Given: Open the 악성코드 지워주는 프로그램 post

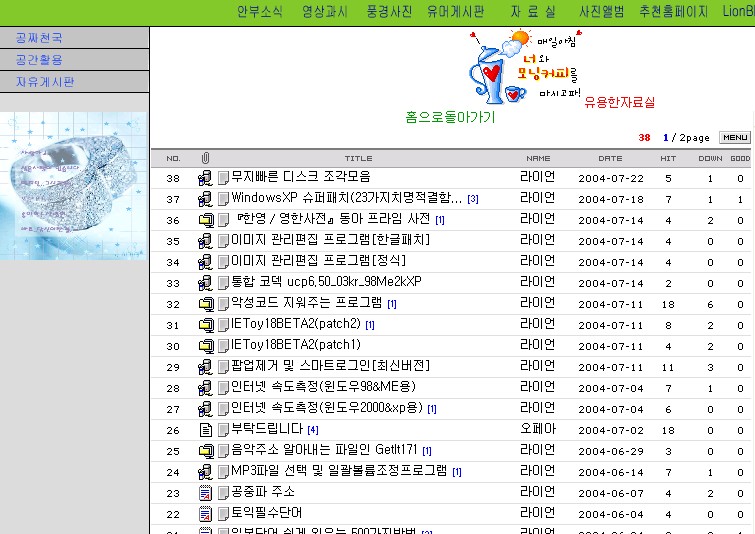Looking at the screenshot, I should pyautogui.click(x=306, y=304).
